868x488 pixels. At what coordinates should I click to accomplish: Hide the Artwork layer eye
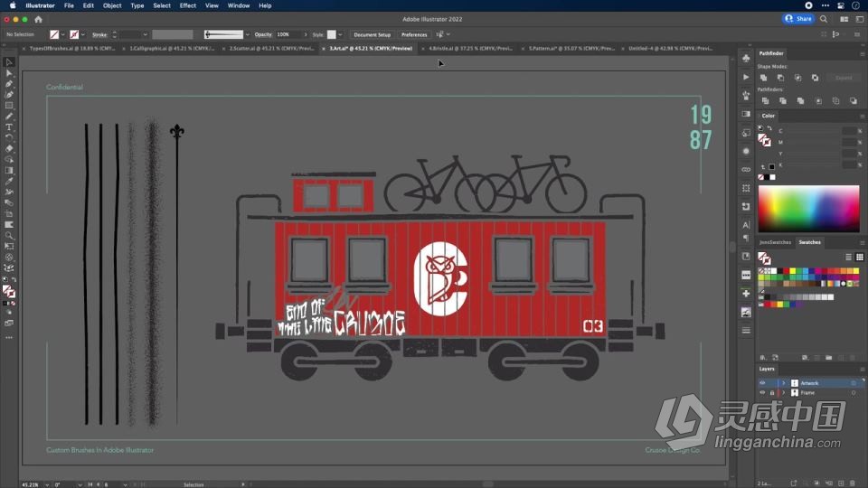(x=762, y=383)
